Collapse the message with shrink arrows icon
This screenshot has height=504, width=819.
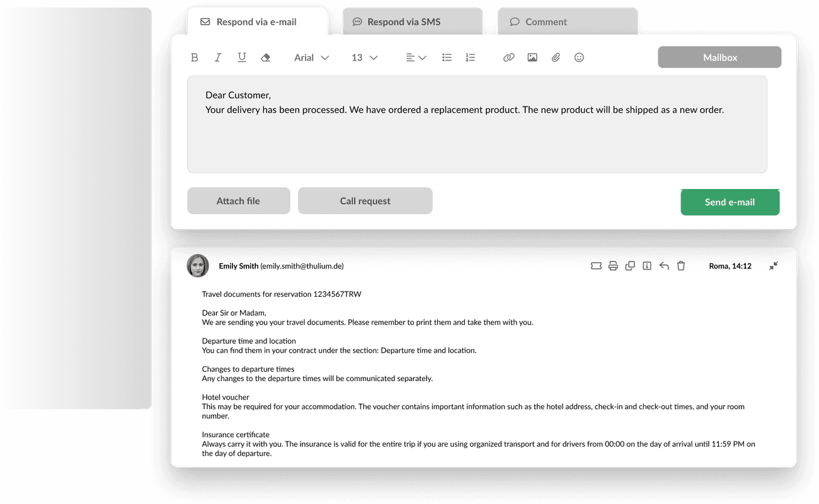pyautogui.click(x=774, y=266)
